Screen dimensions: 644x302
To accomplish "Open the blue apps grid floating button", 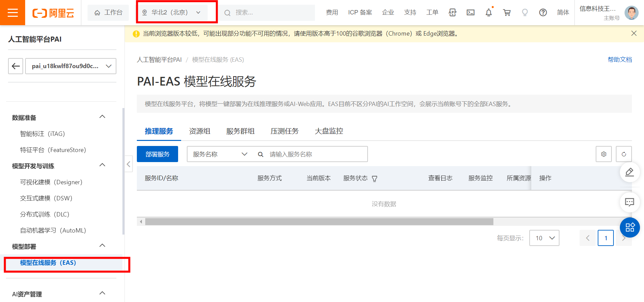I will coord(630,228).
